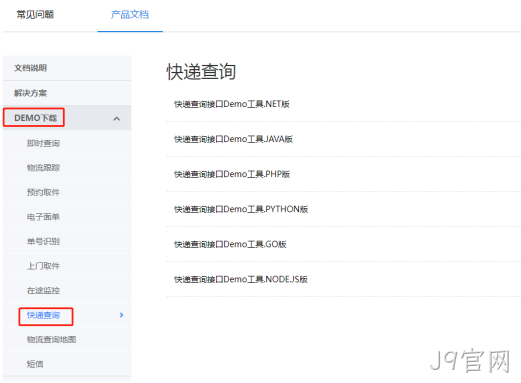Select the 产品文档 tab
This screenshot has height=383, width=521.
130,15
